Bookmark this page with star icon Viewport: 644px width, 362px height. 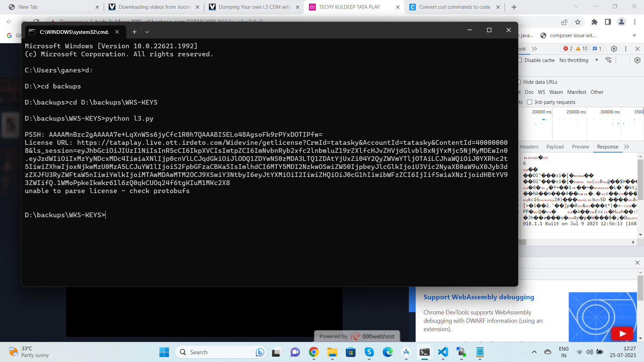[578, 22]
